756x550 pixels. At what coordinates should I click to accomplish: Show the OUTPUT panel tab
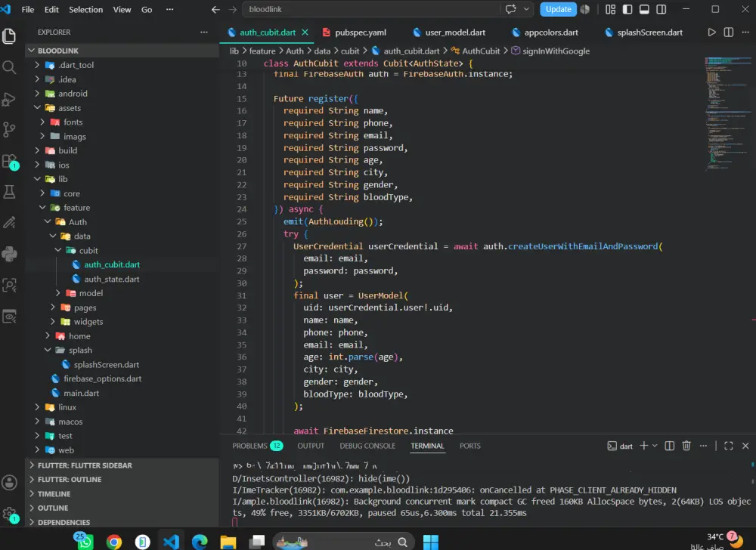[x=311, y=446]
